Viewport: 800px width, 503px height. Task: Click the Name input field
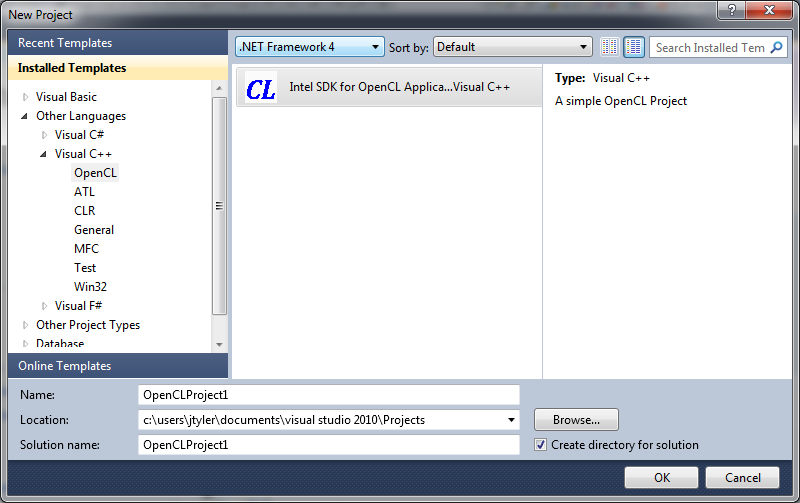coord(329,395)
